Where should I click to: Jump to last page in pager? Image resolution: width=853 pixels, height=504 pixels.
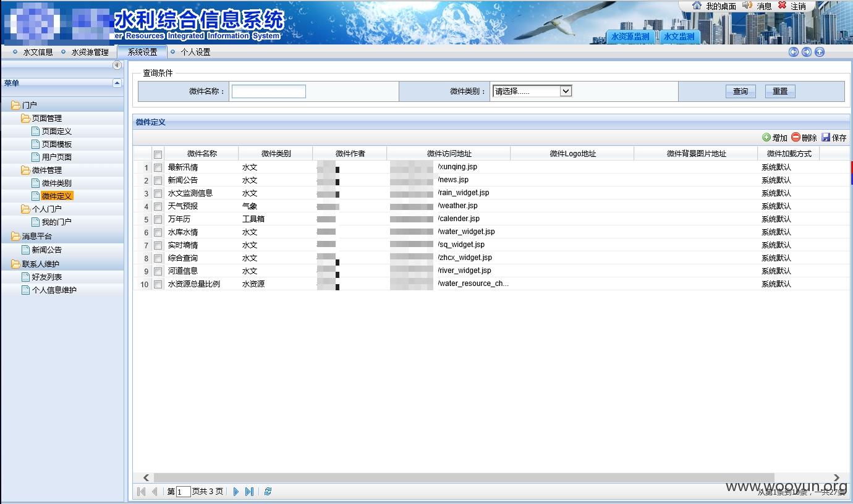pos(249,492)
